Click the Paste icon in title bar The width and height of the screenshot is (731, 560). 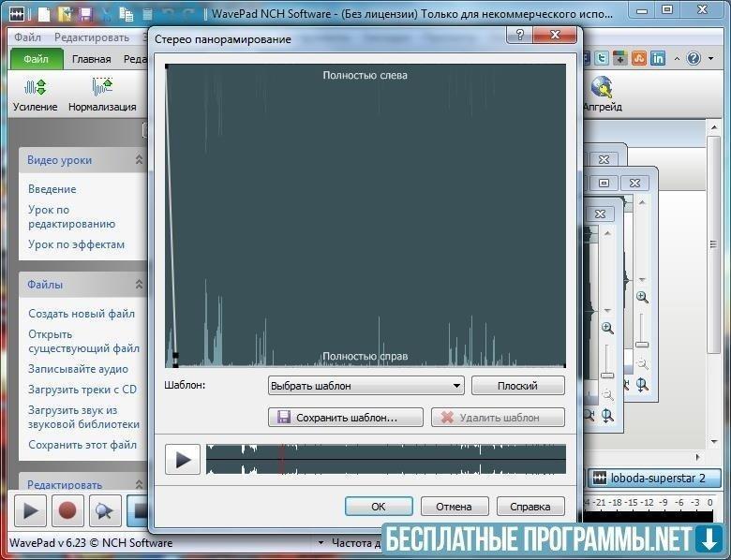point(147,14)
